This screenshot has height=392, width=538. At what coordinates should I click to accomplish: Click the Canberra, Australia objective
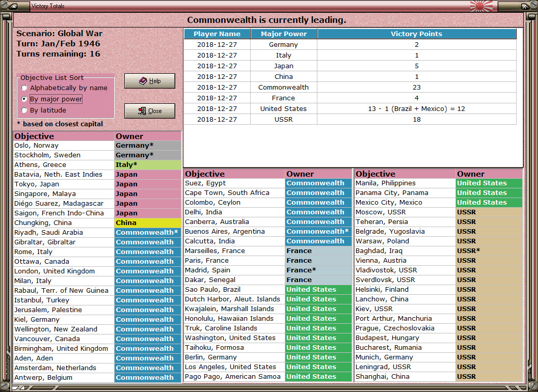tap(235, 222)
